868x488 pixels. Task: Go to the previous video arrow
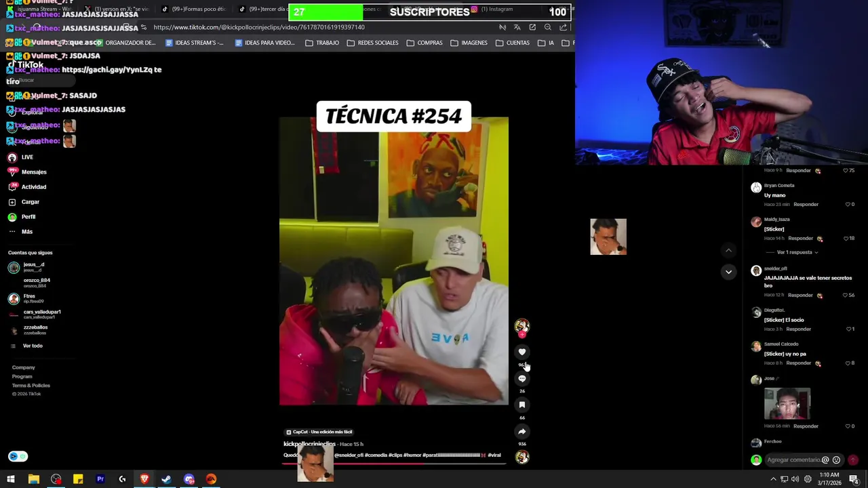click(728, 250)
